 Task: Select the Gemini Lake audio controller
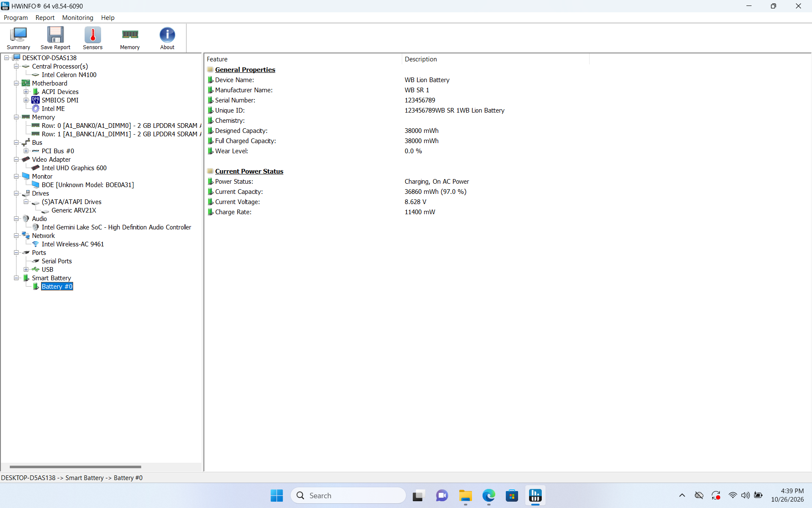tap(116, 227)
